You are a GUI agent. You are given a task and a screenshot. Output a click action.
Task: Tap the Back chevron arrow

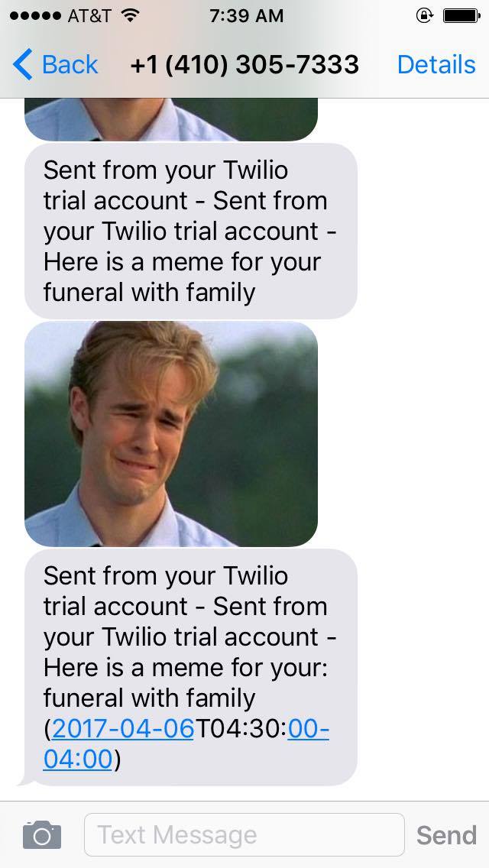tap(23, 64)
